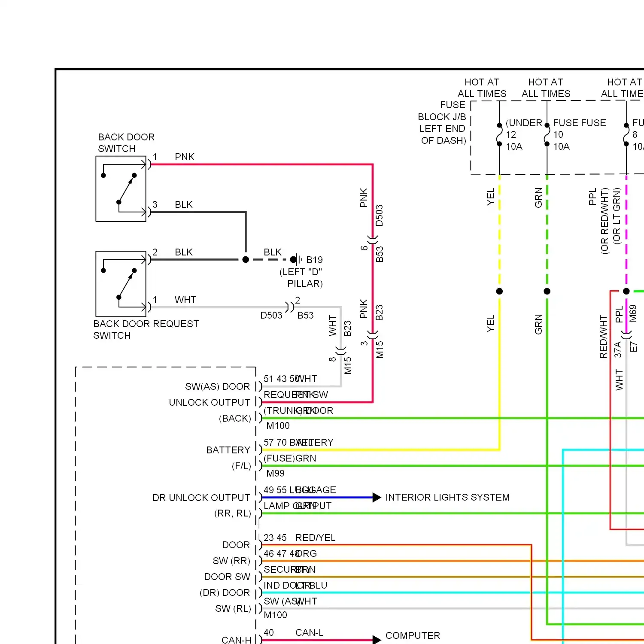Click the fuse "10 10A" label
Viewport: 644px width, 644px height.
(561, 140)
